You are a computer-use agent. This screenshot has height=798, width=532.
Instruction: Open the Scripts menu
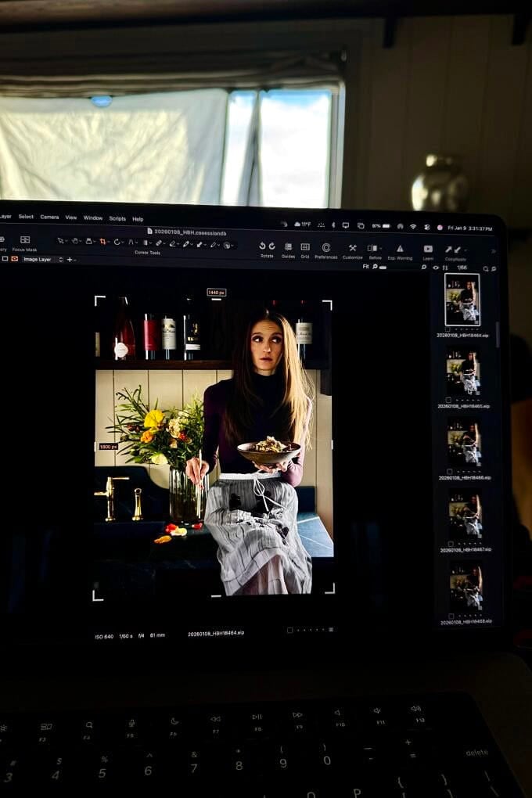coord(117,218)
